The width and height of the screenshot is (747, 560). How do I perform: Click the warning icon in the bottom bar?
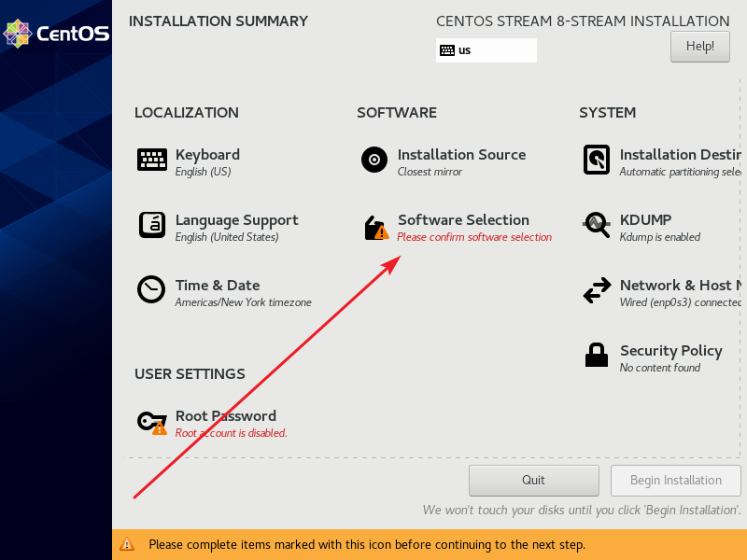[x=127, y=544]
